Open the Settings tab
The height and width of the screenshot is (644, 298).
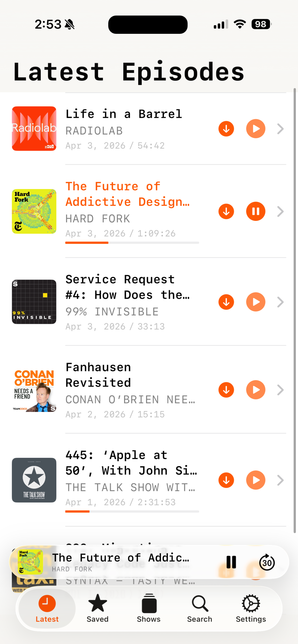point(251,609)
